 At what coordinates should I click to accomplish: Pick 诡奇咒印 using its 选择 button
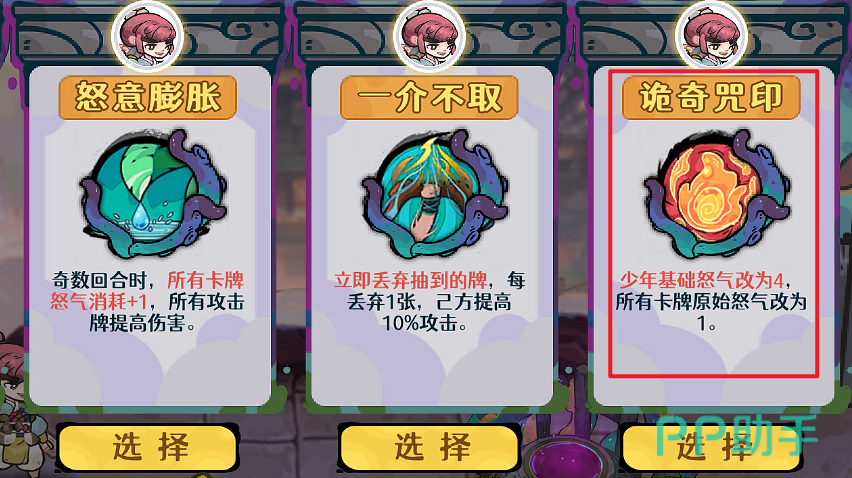(712, 447)
